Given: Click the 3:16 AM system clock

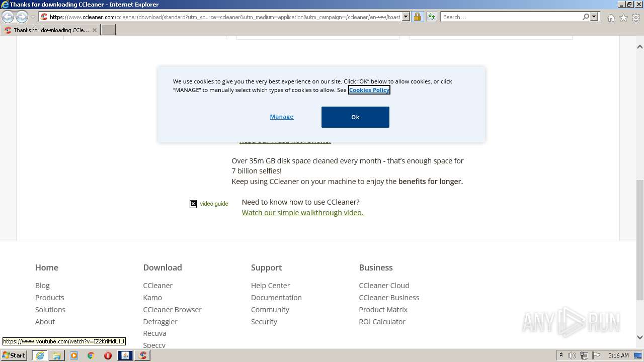Looking at the screenshot, I should point(618,355).
